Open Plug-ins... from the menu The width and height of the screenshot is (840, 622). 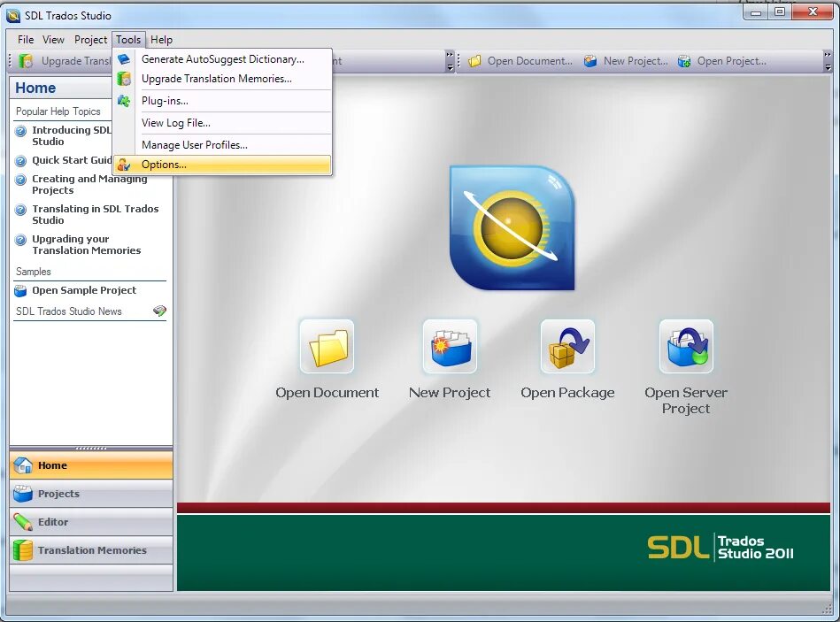point(223,101)
